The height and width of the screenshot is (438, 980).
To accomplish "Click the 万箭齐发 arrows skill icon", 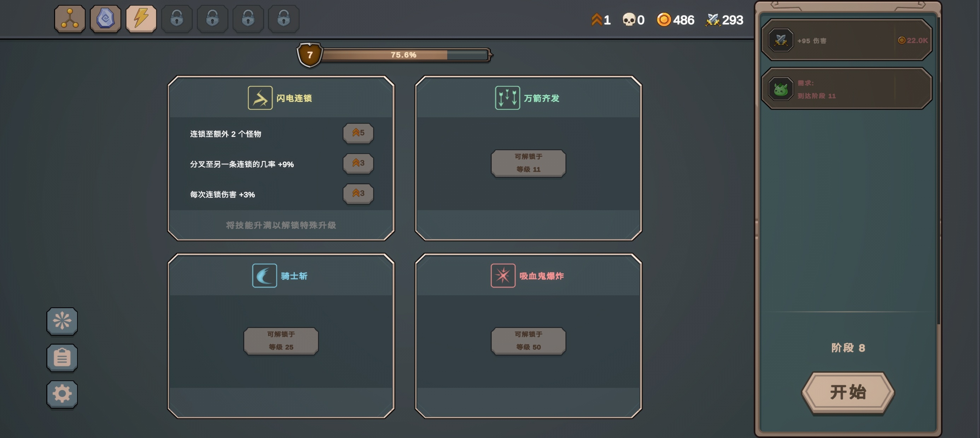I will (x=508, y=98).
